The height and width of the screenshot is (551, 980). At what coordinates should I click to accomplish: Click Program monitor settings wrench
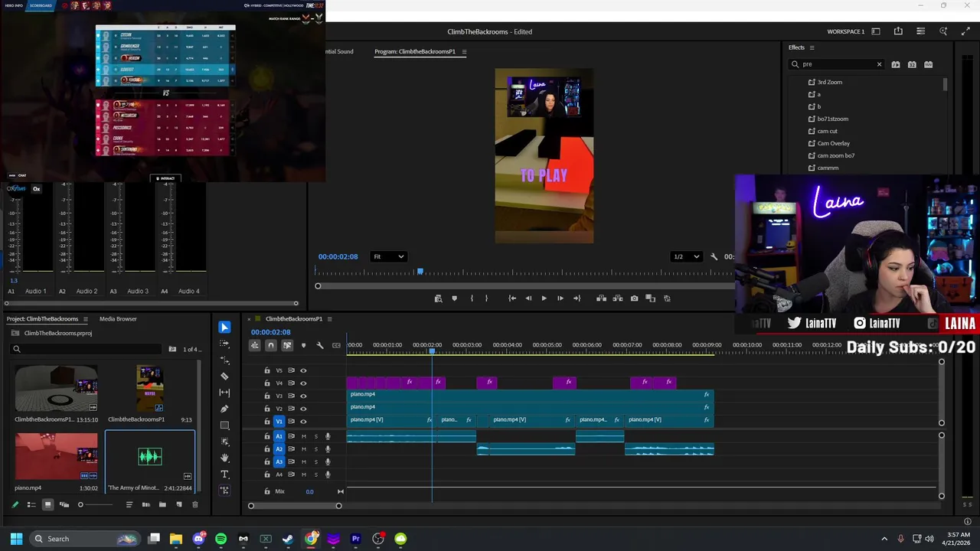coord(714,256)
